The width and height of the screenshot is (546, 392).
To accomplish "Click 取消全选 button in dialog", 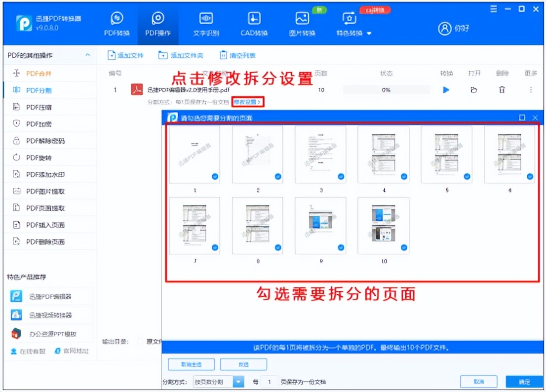I will (x=191, y=364).
